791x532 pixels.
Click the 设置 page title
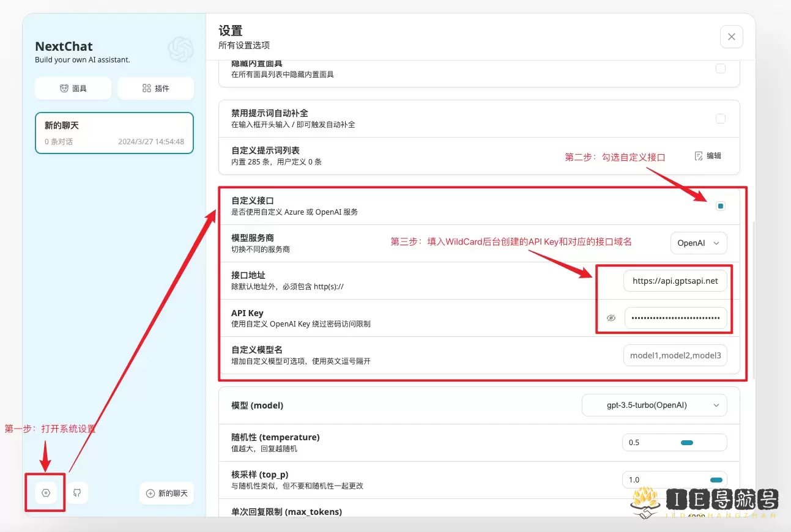[231, 31]
